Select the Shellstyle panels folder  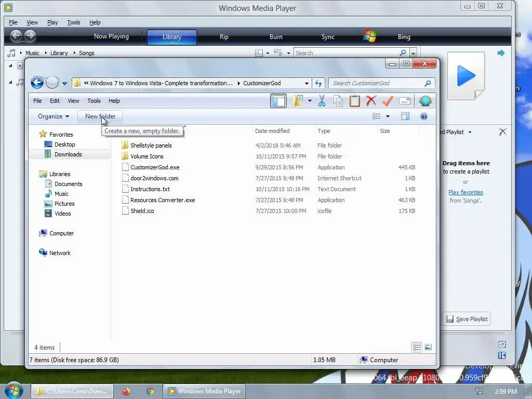151,145
